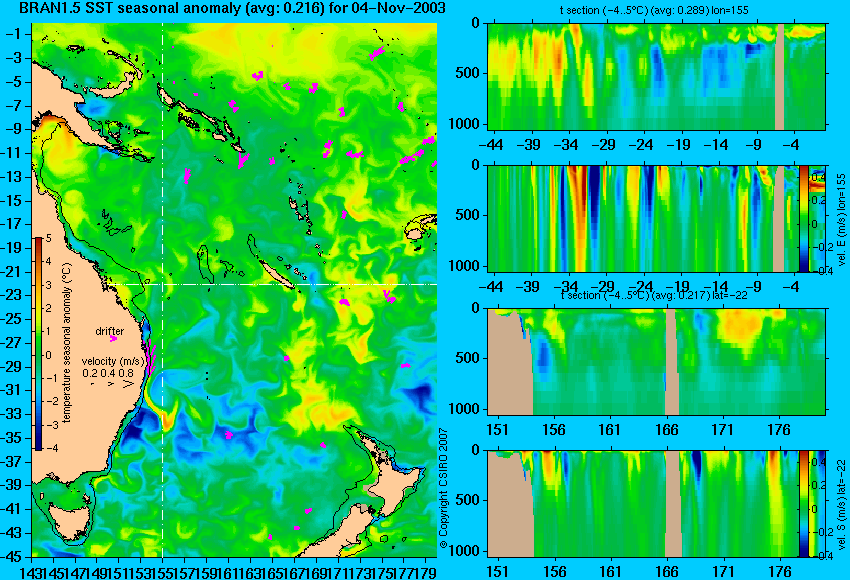Image resolution: width=850 pixels, height=580 pixels.
Task: Click the 'vel. E (m/s) lon=155' axis label
Action: tap(841, 220)
